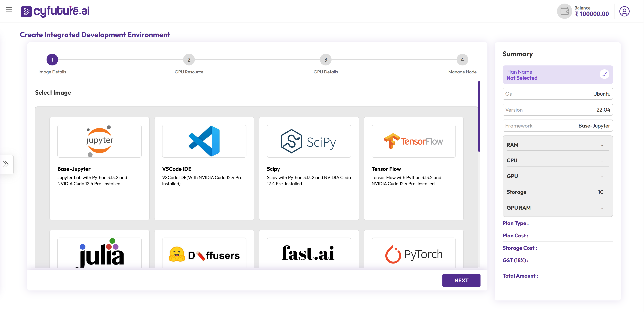
Task: Click the Framework field in Summary
Action: (x=558, y=126)
